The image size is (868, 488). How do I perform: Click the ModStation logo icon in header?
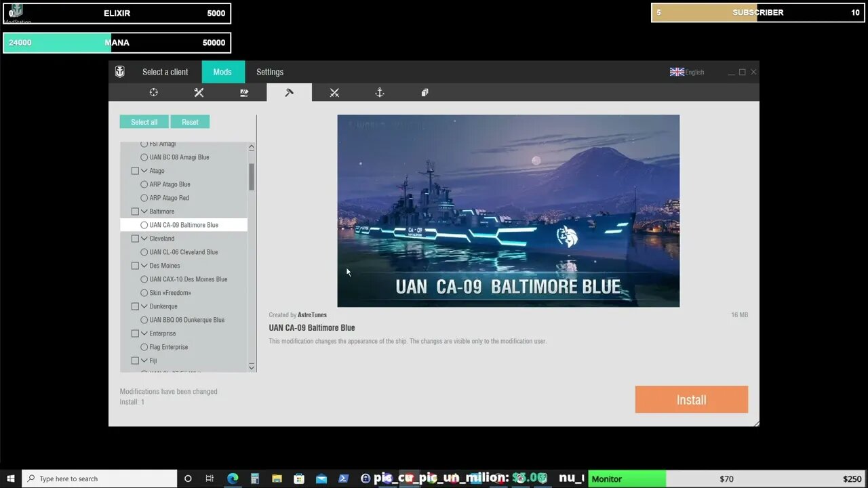pyautogui.click(x=120, y=72)
